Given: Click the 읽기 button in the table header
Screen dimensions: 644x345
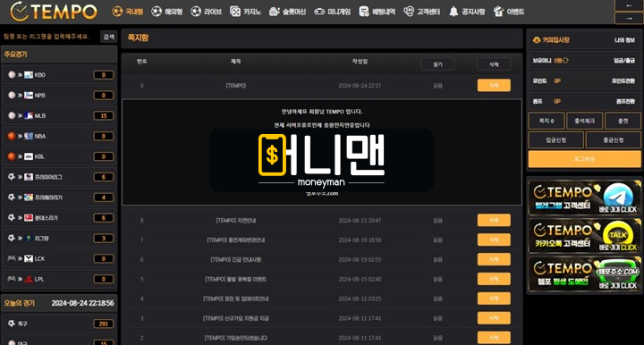Looking at the screenshot, I should point(437,64).
